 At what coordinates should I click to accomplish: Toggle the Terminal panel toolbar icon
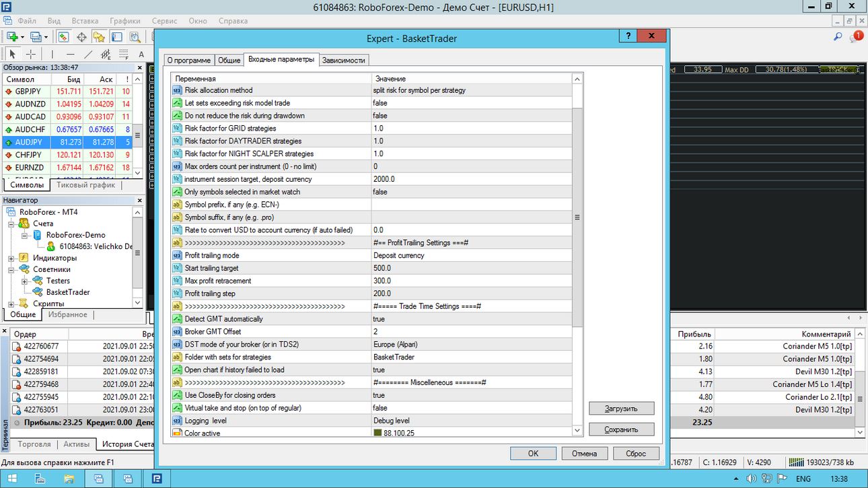(116, 37)
